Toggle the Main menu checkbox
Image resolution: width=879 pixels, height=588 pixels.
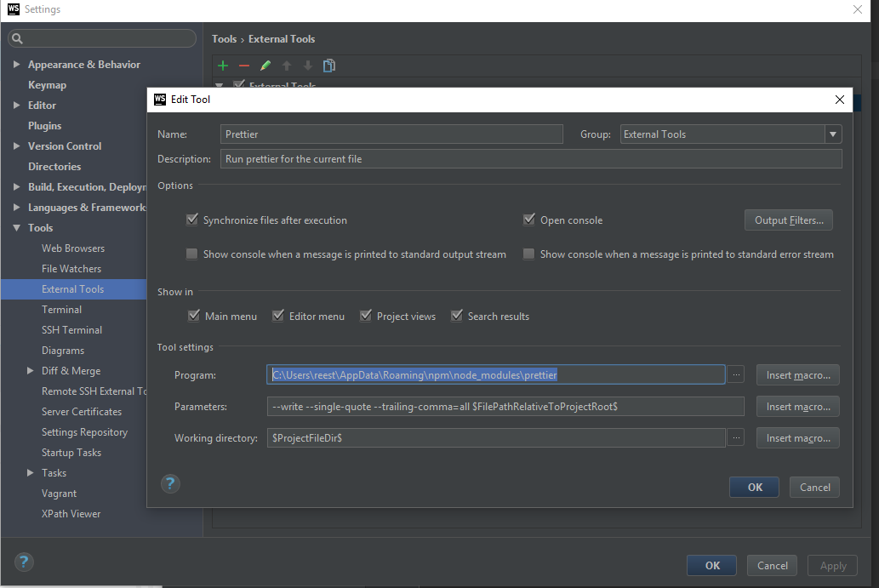click(x=194, y=316)
